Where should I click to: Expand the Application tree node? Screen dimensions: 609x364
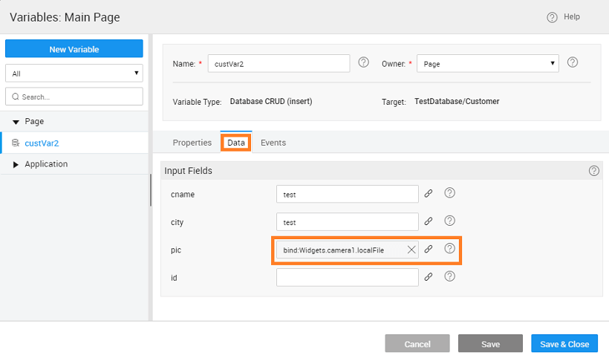pyautogui.click(x=16, y=164)
